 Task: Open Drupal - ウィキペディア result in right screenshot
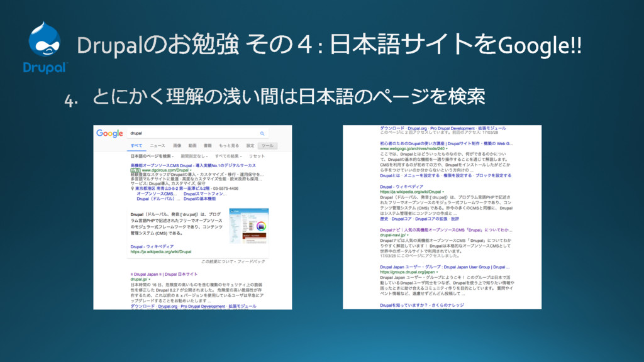(401, 187)
